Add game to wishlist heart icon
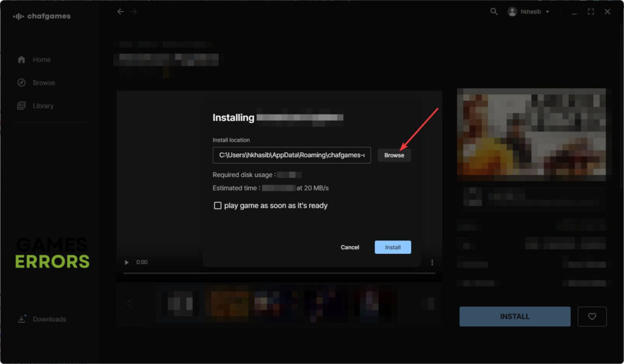The image size is (624, 364). click(592, 317)
